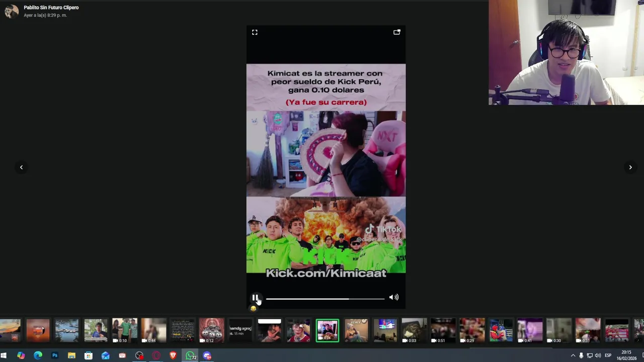Pause the video with the pause button
The height and width of the screenshot is (362, 644).
tap(255, 298)
